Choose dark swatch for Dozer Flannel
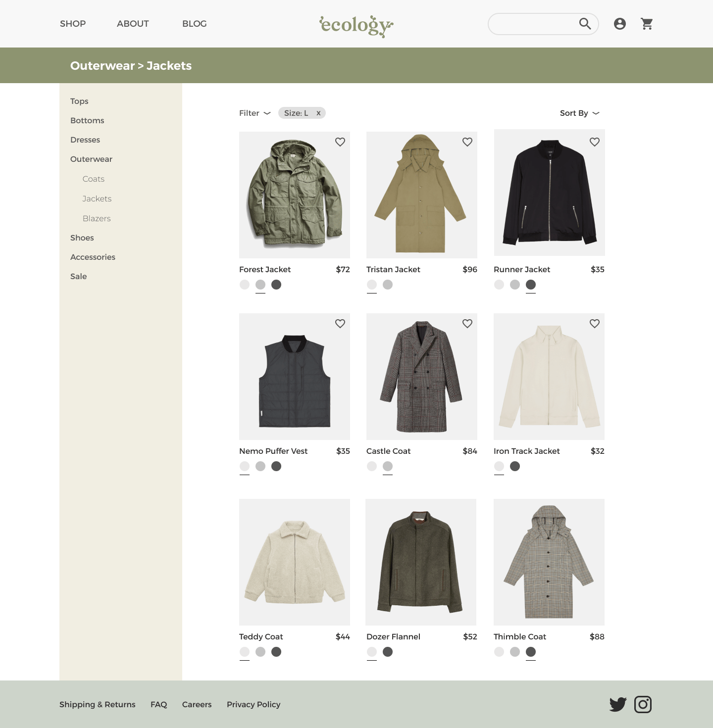The height and width of the screenshot is (728, 713). tap(388, 652)
